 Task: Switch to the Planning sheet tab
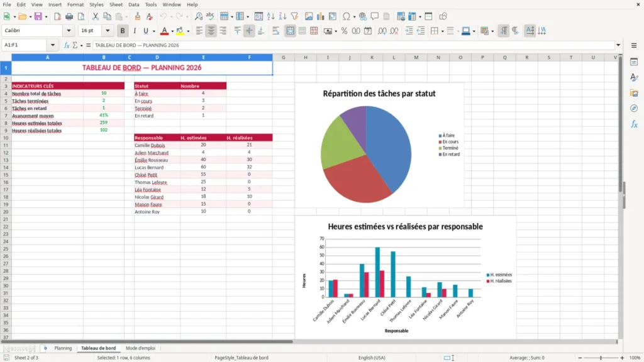point(63,348)
